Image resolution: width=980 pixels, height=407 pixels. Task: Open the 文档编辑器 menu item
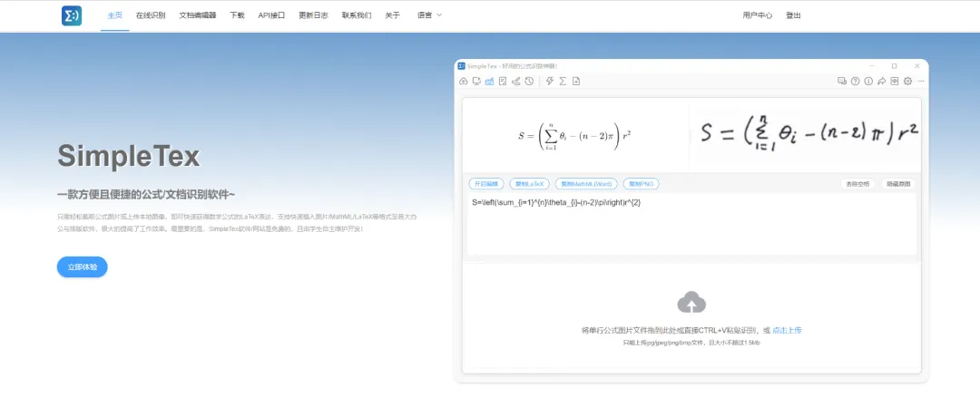tap(198, 15)
